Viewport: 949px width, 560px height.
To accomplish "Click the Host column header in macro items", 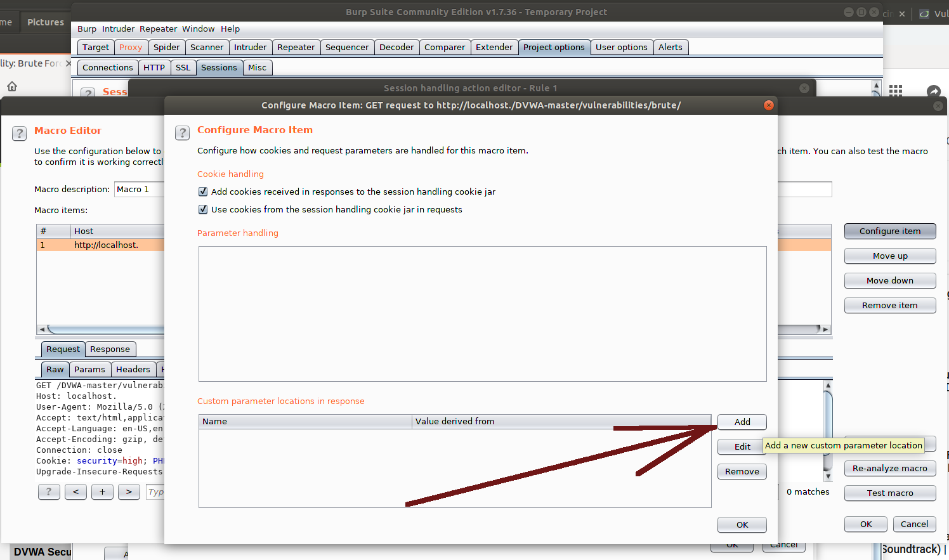I will 118,231.
